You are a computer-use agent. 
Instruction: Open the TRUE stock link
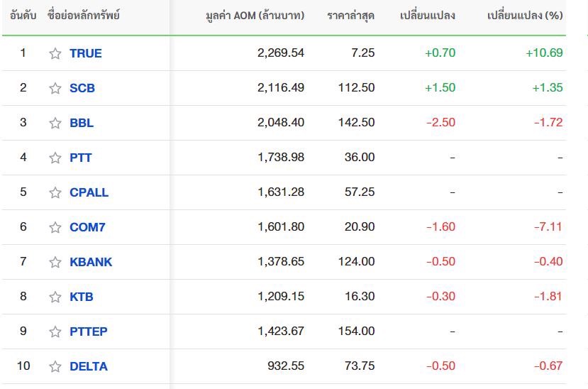86,53
